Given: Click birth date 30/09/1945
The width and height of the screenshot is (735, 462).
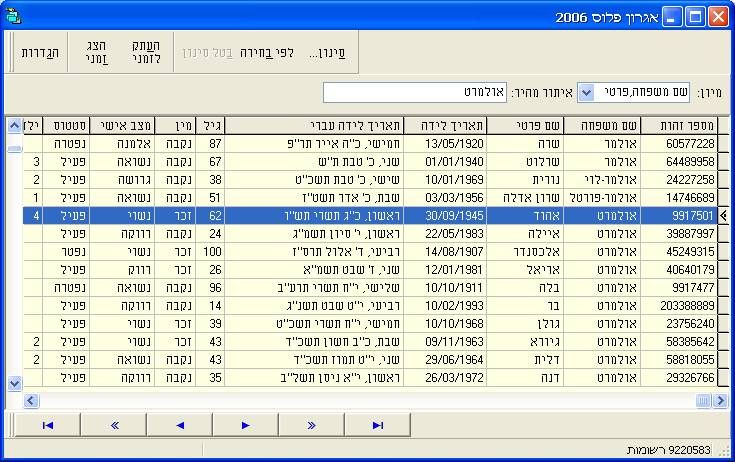Looking at the screenshot, I should tap(445, 216).
